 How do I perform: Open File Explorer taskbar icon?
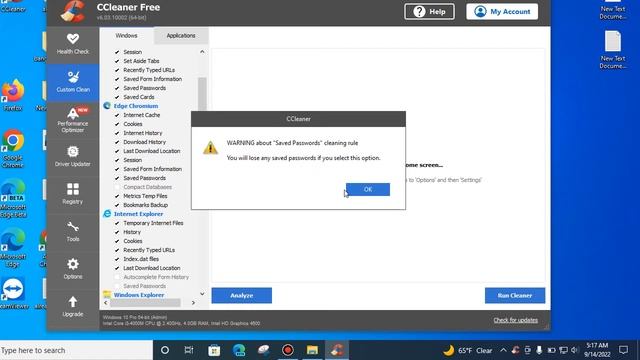click(x=312, y=350)
